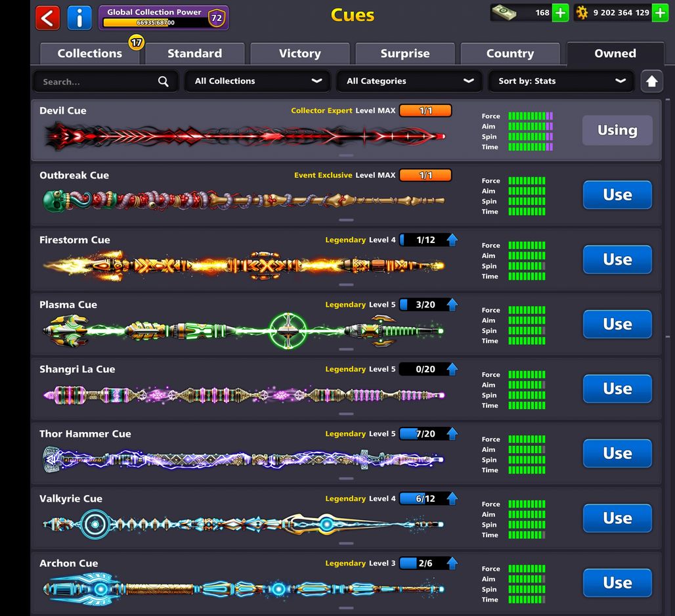Viewport: 675px width, 616px height.
Task: Select the Plasma Cue image
Action: (x=243, y=330)
